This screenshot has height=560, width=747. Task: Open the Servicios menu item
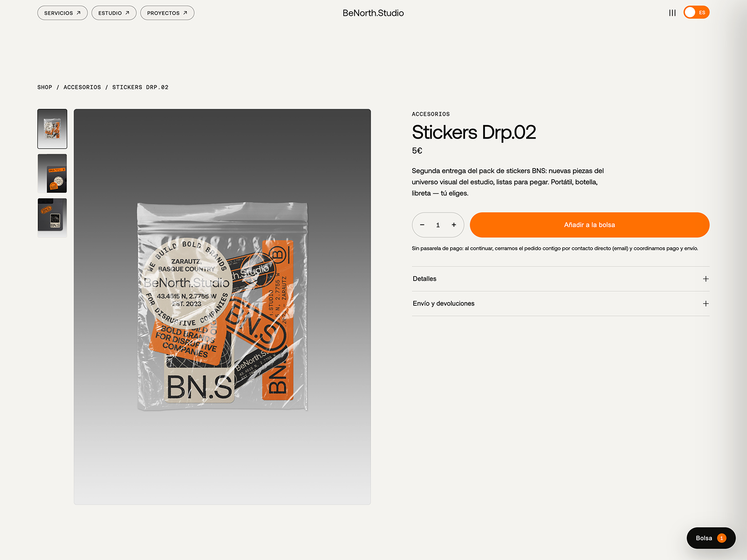(63, 13)
